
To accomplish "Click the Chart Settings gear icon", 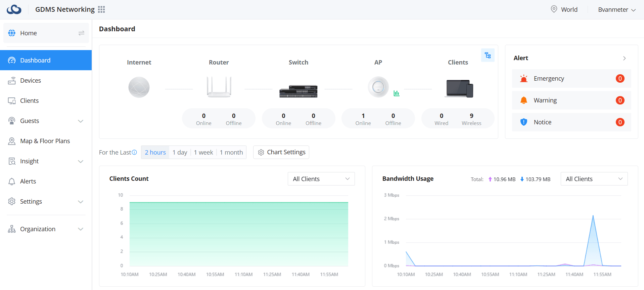I will pyautogui.click(x=261, y=153).
